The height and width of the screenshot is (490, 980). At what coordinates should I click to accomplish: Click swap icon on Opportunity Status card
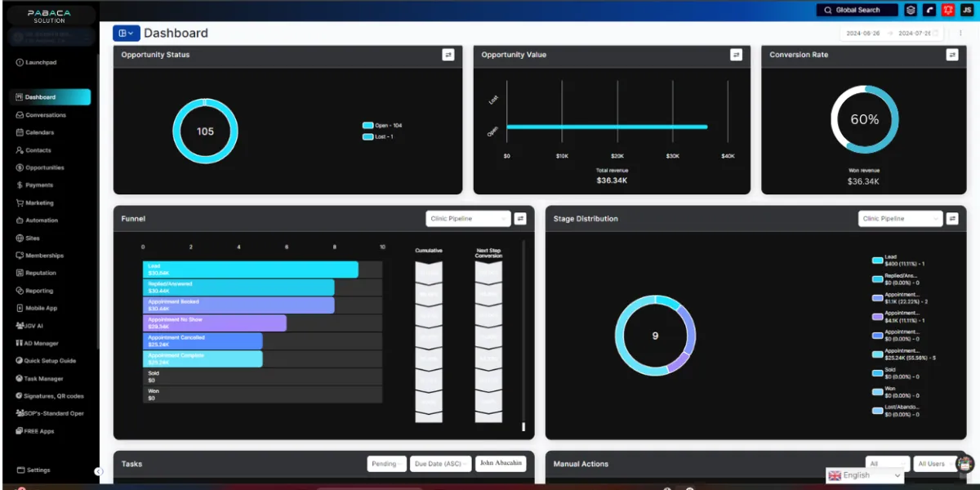[x=448, y=55]
